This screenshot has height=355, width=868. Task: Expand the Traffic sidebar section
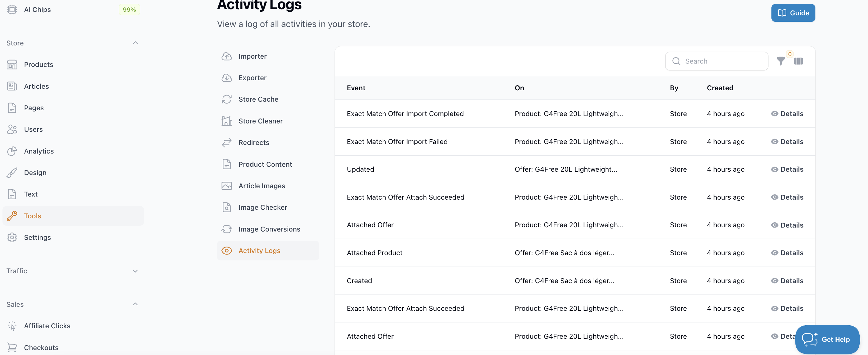135,271
